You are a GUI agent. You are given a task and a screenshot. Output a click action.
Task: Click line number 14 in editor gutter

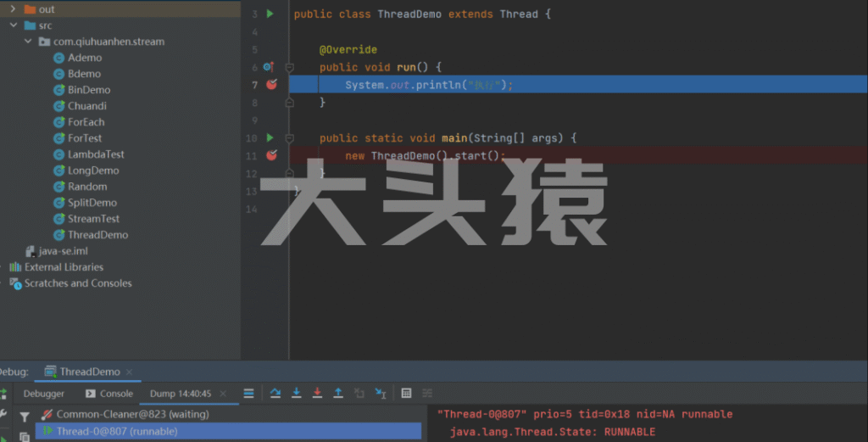click(252, 210)
